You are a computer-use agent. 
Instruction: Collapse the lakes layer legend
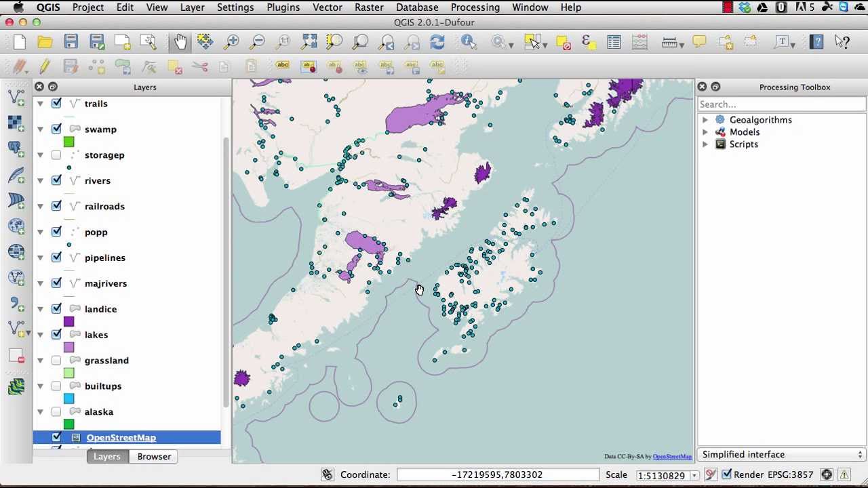(x=40, y=335)
